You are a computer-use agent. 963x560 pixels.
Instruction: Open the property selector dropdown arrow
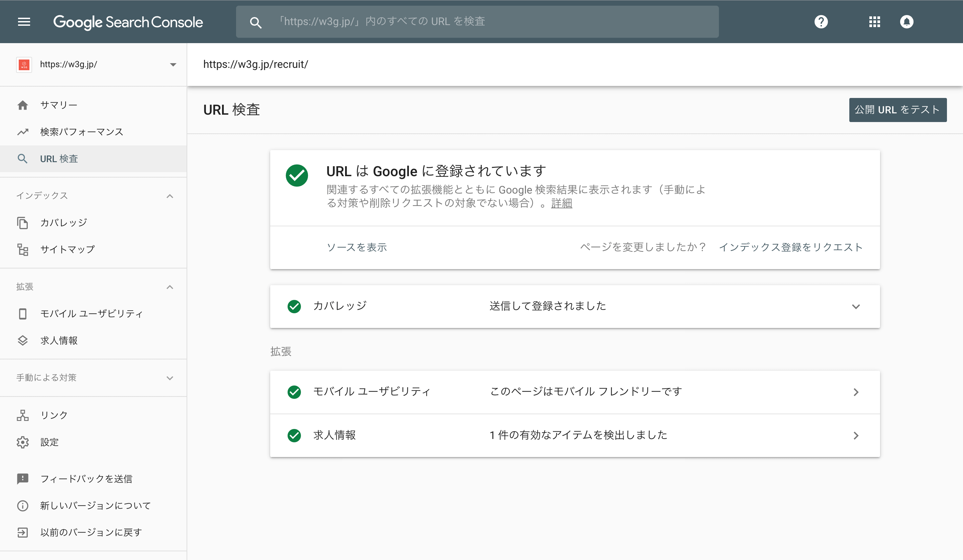pyautogui.click(x=173, y=65)
